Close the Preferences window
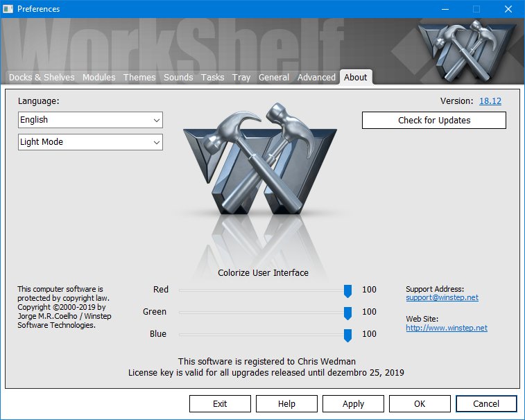The image size is (525, 420). 508,9
